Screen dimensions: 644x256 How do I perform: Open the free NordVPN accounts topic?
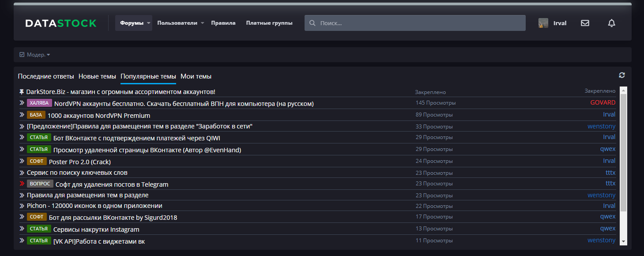[x=184, y=104]
